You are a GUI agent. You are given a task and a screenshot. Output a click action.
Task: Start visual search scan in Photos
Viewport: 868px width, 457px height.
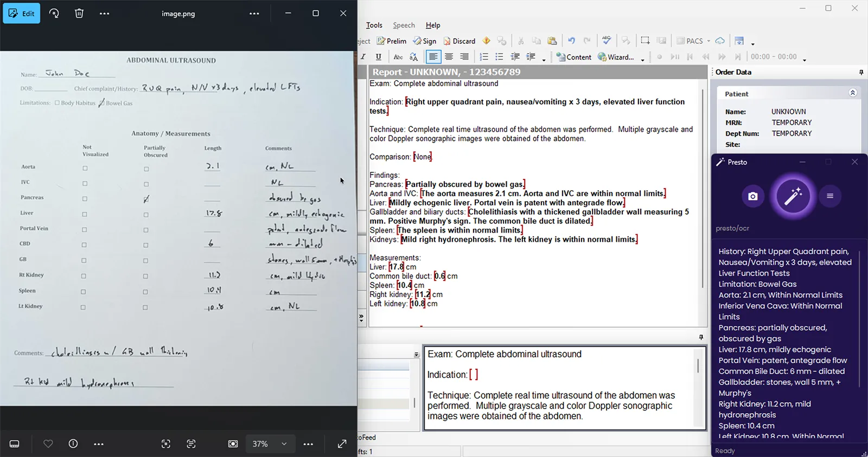tap(166, 444)
